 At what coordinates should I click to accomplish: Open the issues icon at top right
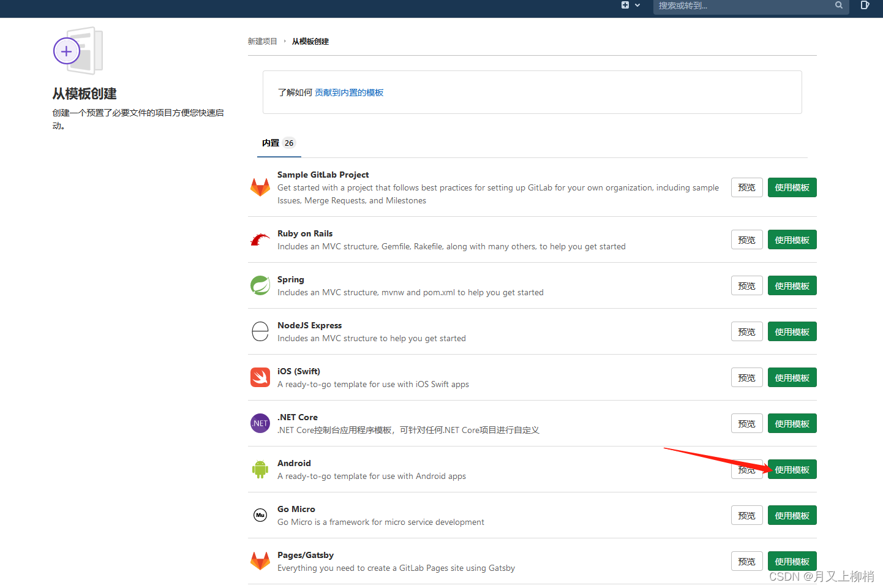pos(865,5)
